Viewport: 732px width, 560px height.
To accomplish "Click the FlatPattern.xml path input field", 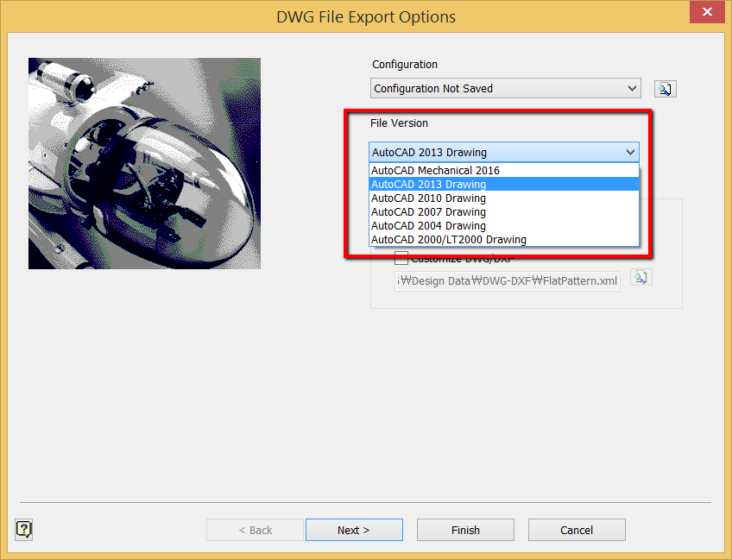I will [x=508, y=281].
